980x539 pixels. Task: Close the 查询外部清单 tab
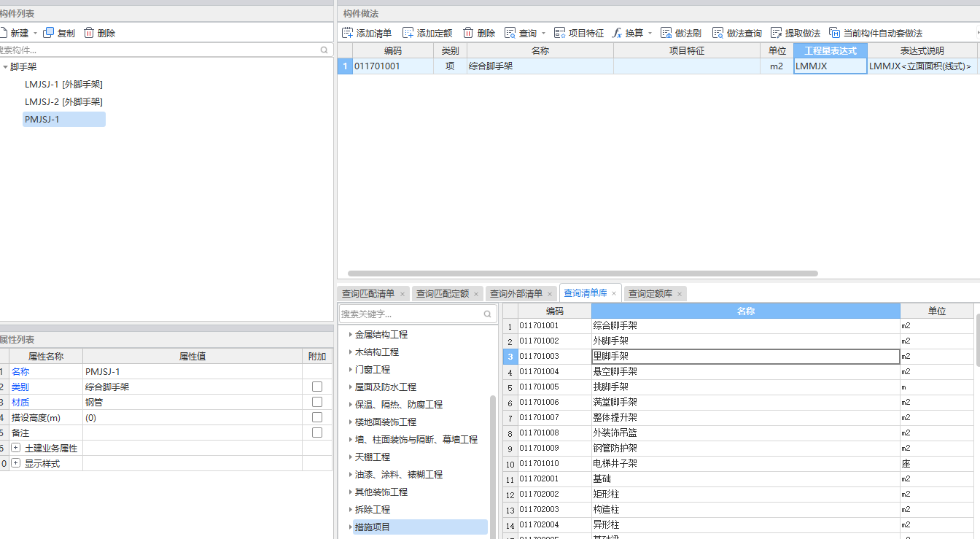550,294
